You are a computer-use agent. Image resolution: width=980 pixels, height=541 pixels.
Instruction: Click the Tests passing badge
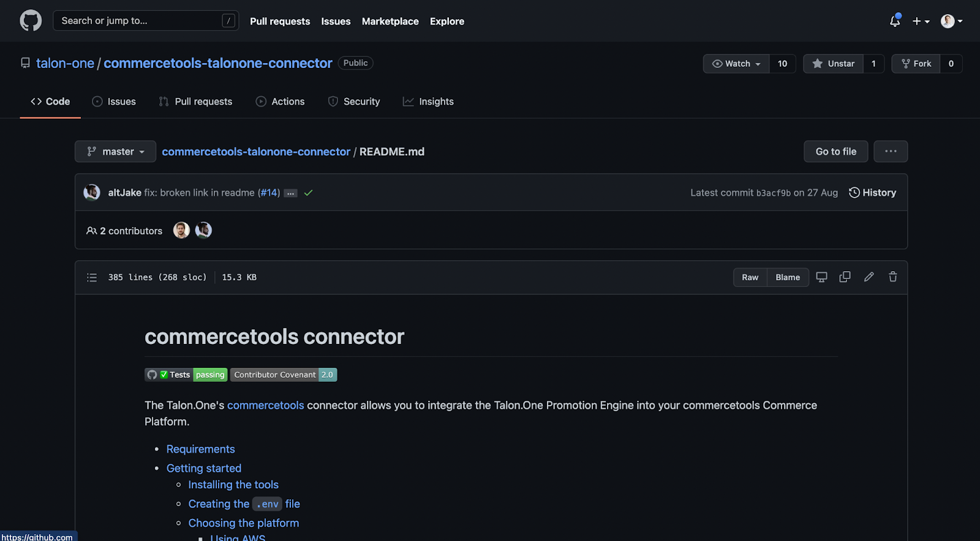[x=186, y=375]
